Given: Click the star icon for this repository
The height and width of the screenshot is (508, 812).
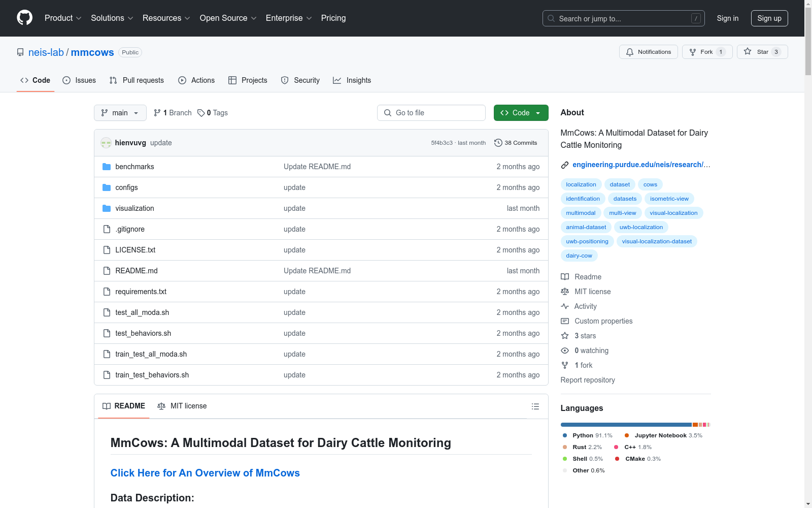Looking at the screenshot, I should tap(748, 51).
